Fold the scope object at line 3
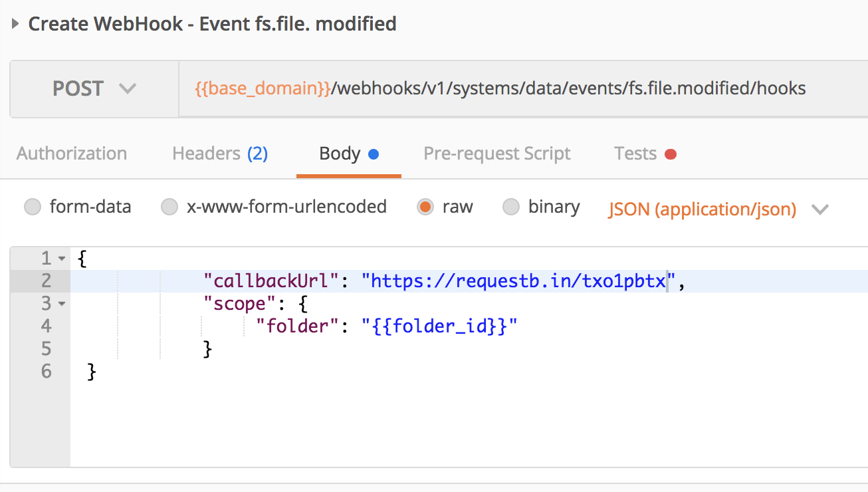The width and height of the screenshot is (868, 492). point(62,304)
